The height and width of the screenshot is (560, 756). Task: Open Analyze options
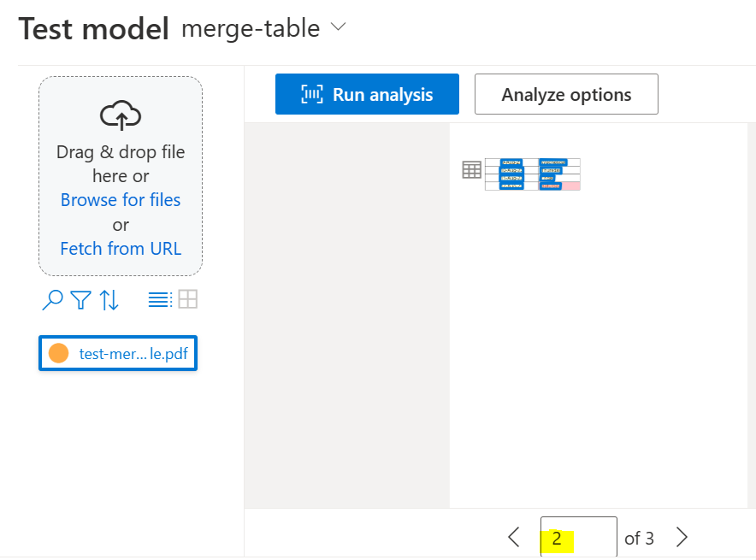click(x=565, y=94)
